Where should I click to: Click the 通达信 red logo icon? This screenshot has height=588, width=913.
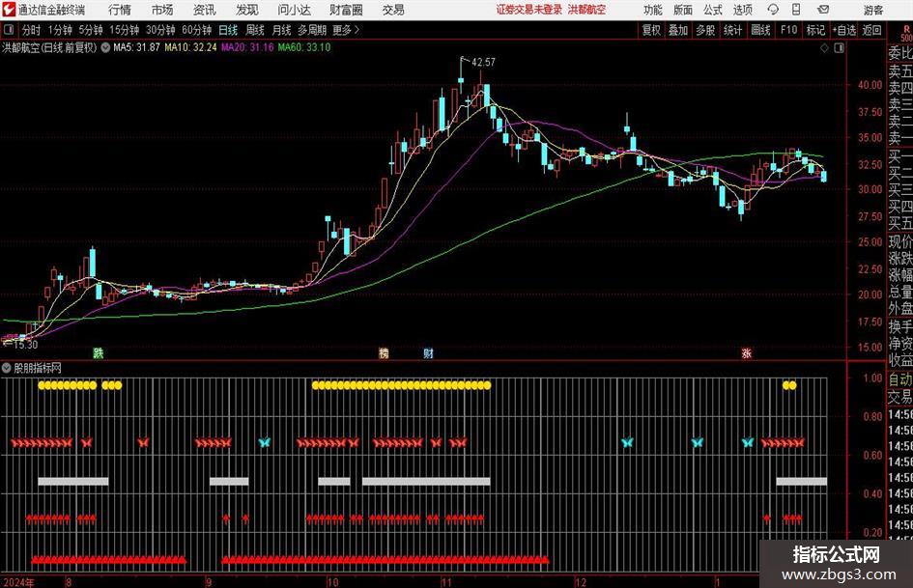(9, 10)
